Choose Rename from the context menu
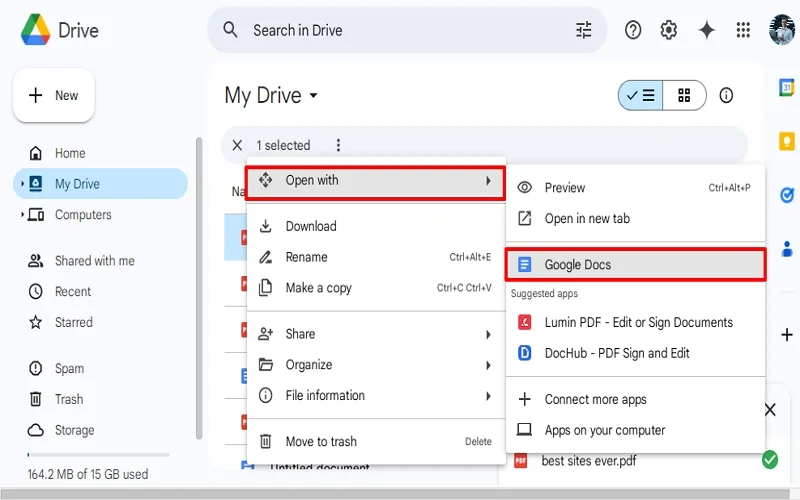Viewport: 800px width, 500px height. 376,257
